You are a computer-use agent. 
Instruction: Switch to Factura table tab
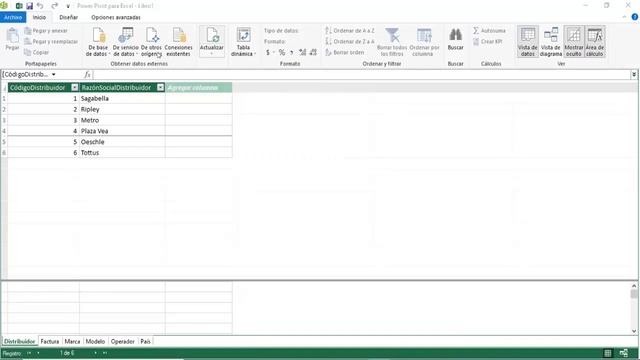tap(50, 341)
